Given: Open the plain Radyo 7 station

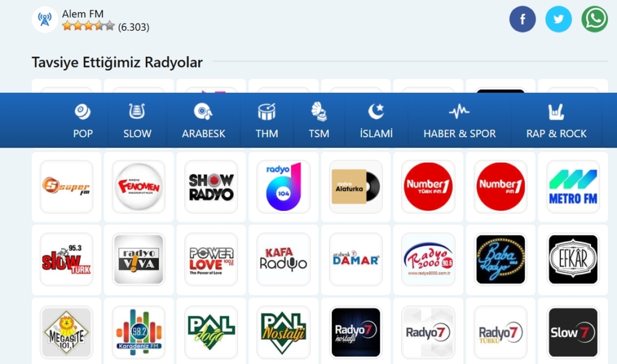Looking at the screenshot, I should 428,333.
